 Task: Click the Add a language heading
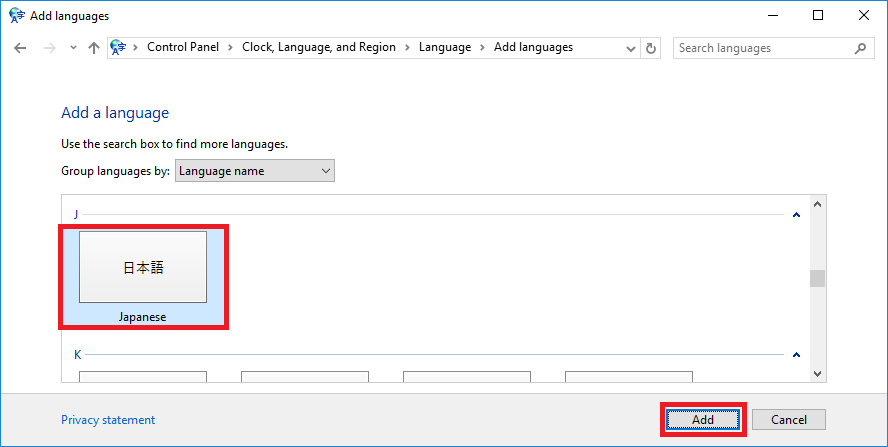115,113
